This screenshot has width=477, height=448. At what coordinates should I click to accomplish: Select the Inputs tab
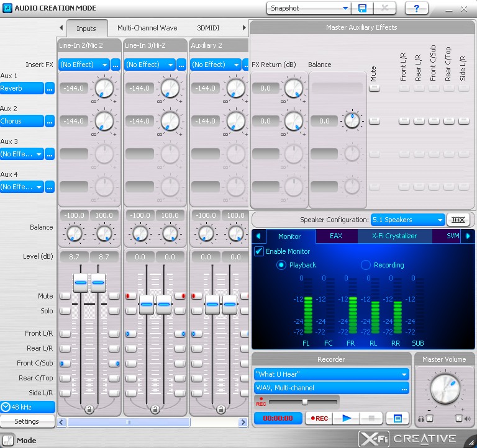(x=86, y=29)
